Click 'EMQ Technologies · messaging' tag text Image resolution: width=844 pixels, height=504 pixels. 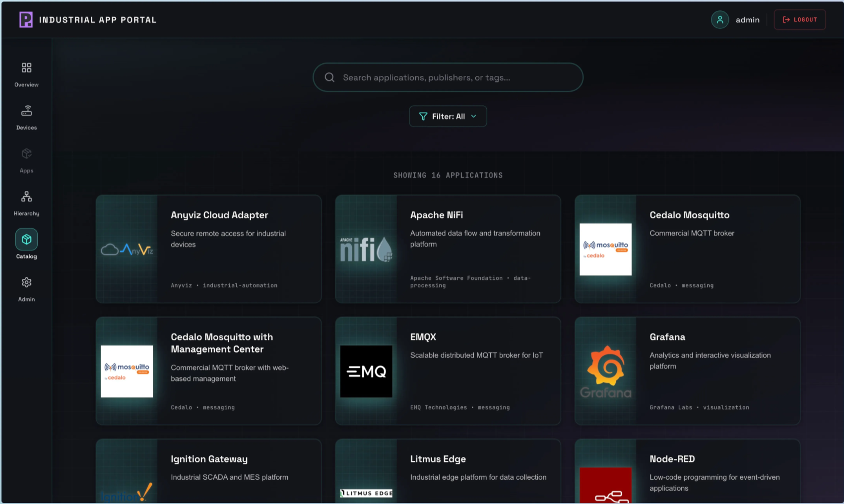[459, 407]
